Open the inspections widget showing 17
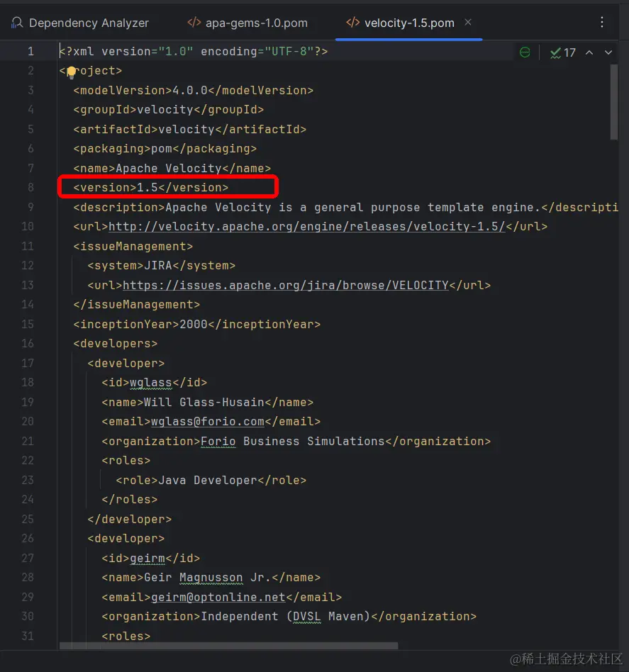The height and width of the screenshot is (672, 629). pyautogui.click(x=562, y=52)
